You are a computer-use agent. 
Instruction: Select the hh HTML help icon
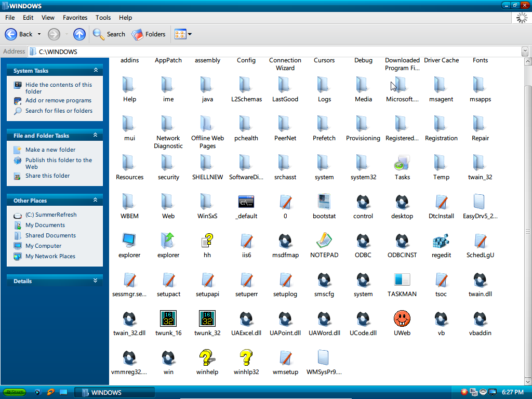[207, 241]
